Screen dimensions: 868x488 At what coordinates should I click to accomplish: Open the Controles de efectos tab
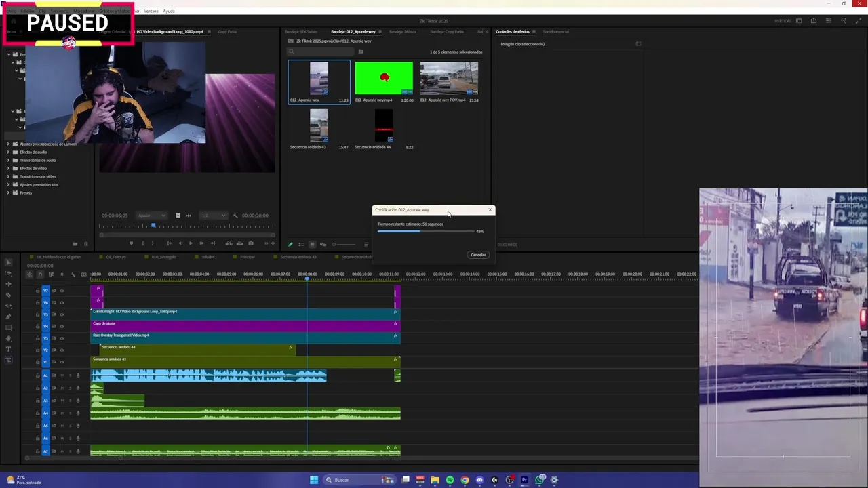tap(513, 32)
